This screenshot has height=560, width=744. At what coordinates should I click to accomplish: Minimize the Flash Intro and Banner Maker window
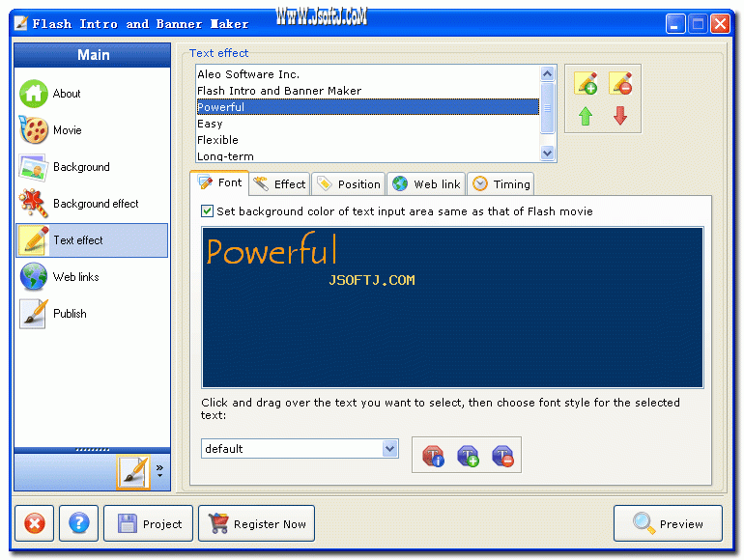click(x=674, y=24)
